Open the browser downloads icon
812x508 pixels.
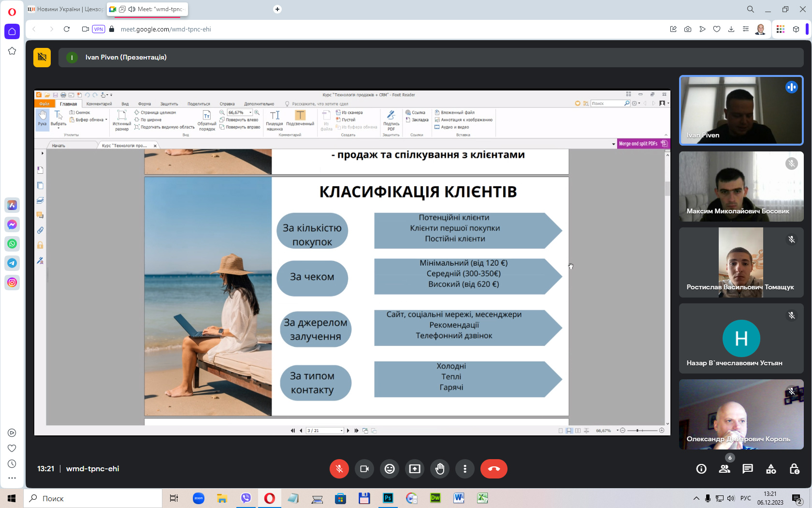pos(731,29)
